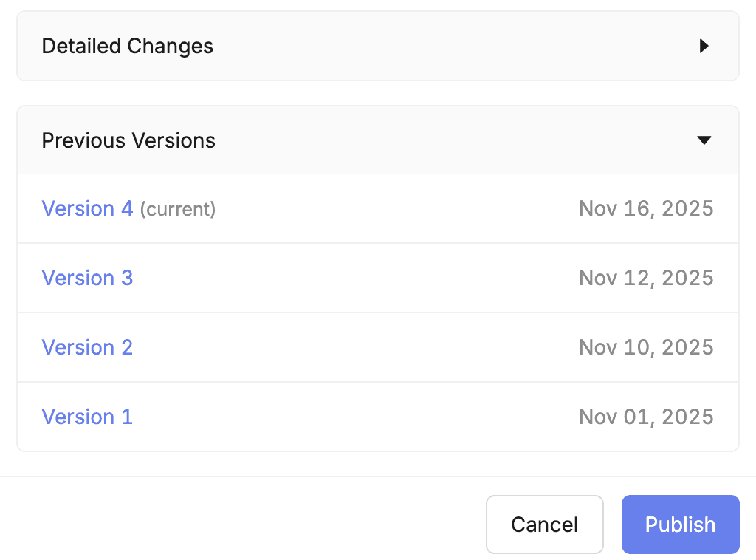This screenshot has height=560, width=756.
Task: Click the Nov 12, 2025 date
Action: pos(646,278)
